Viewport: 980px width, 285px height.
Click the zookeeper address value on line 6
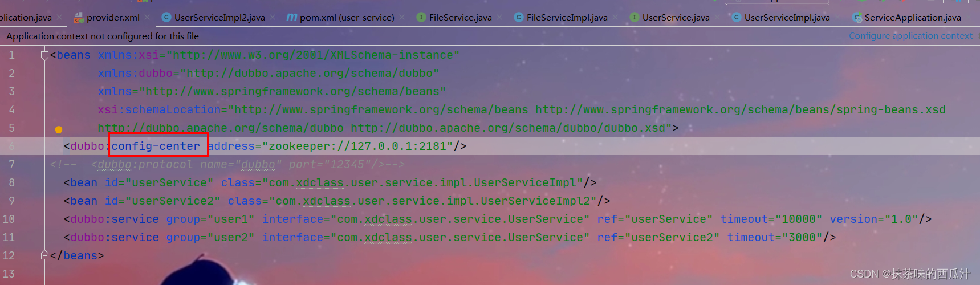357,146
